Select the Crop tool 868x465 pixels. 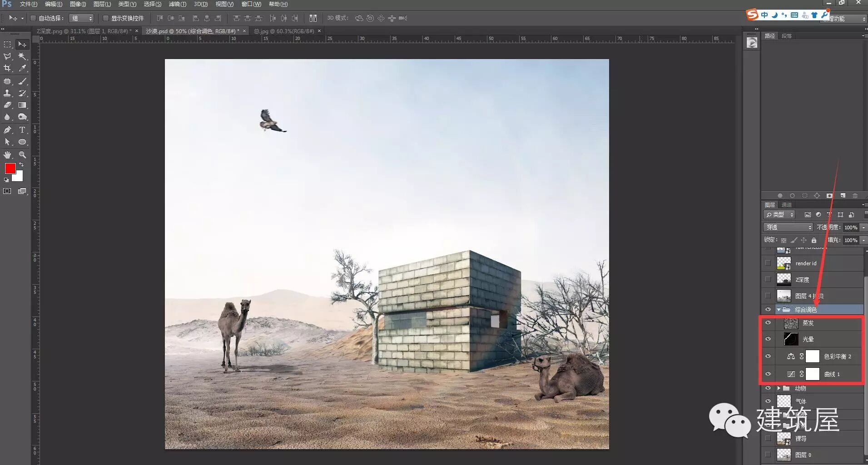click(7, 68)
